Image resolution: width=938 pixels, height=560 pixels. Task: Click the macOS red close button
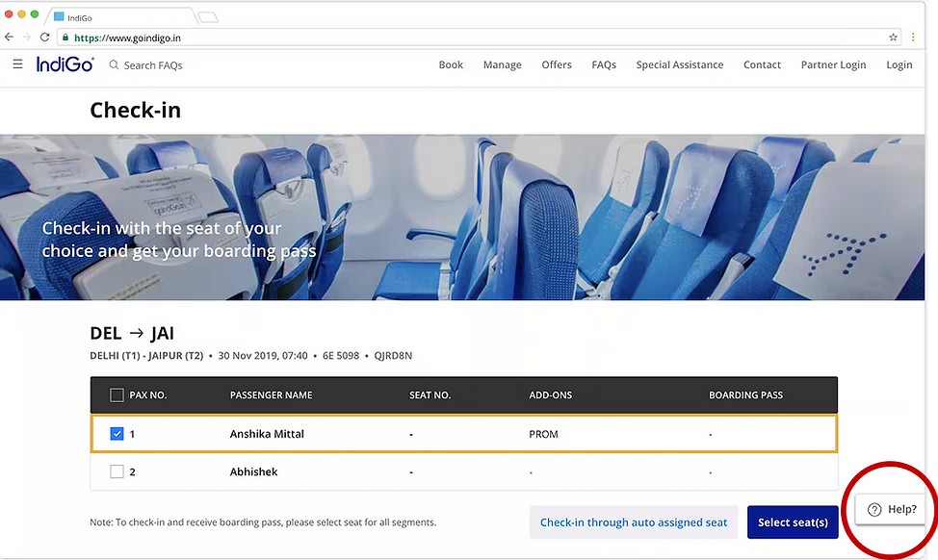pos(9,13)
